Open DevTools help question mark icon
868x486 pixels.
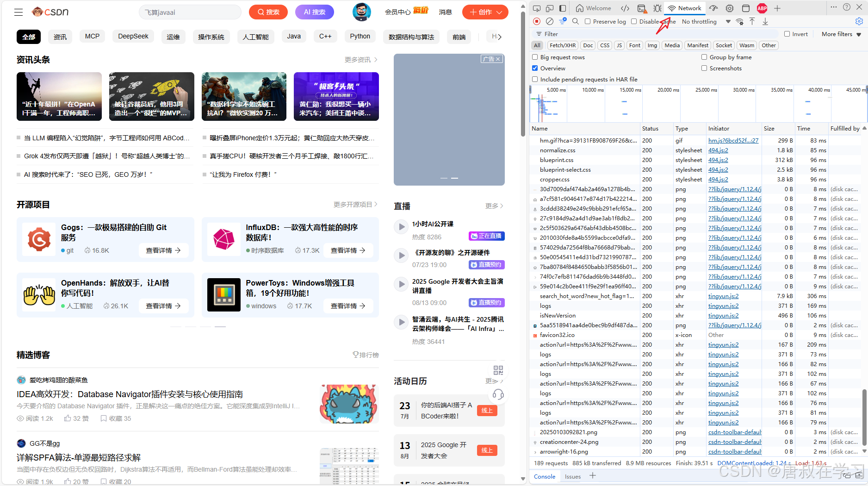[x=847, y=7]
